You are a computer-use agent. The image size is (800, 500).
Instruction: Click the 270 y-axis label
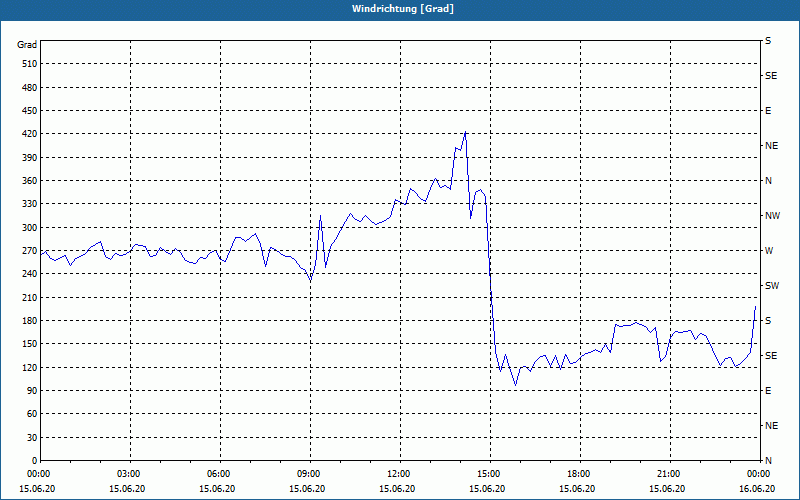(30, 251)
